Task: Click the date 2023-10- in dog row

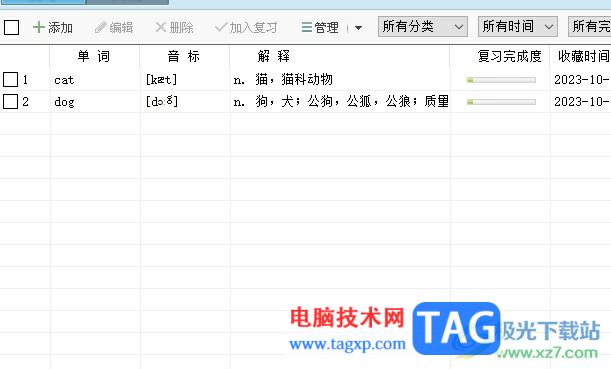Action: point(581,102)
